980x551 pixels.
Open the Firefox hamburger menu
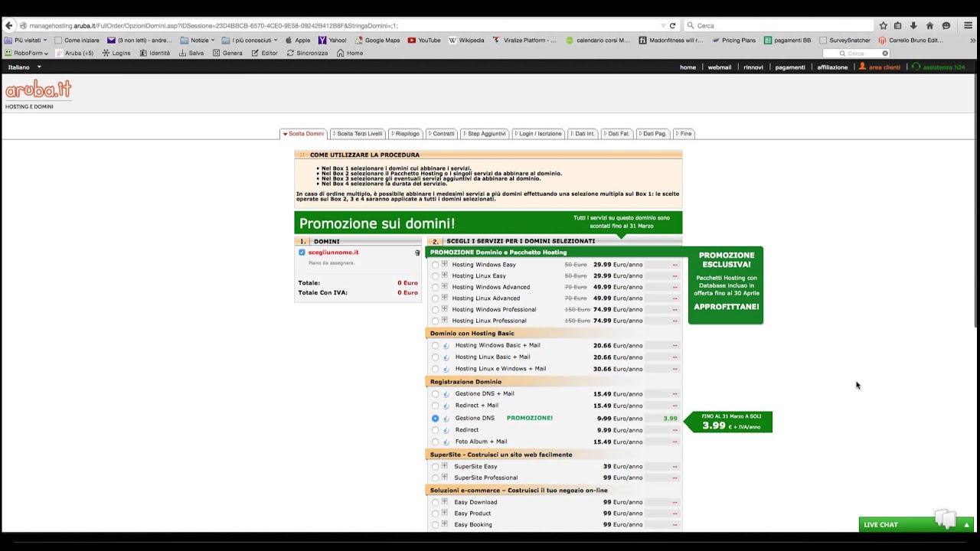click(968, 25)
